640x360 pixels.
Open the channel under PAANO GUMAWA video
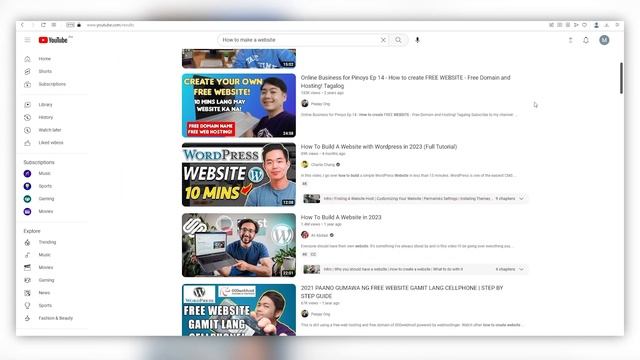[x=320, y=314]
